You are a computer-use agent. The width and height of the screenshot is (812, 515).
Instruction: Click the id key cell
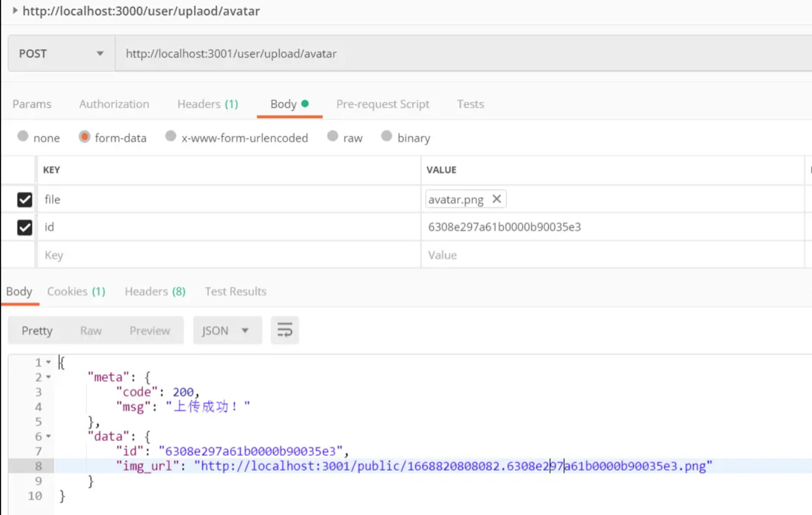coord(229,227)
